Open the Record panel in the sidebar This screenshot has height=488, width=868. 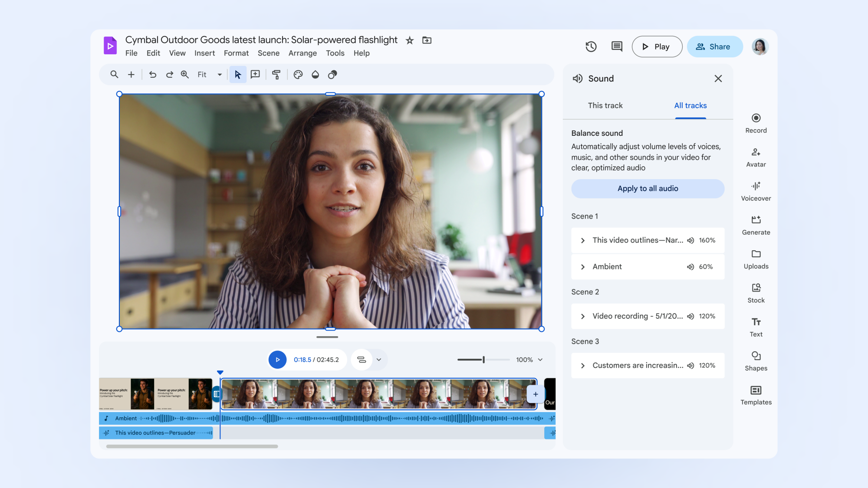(x=756, y=123)
